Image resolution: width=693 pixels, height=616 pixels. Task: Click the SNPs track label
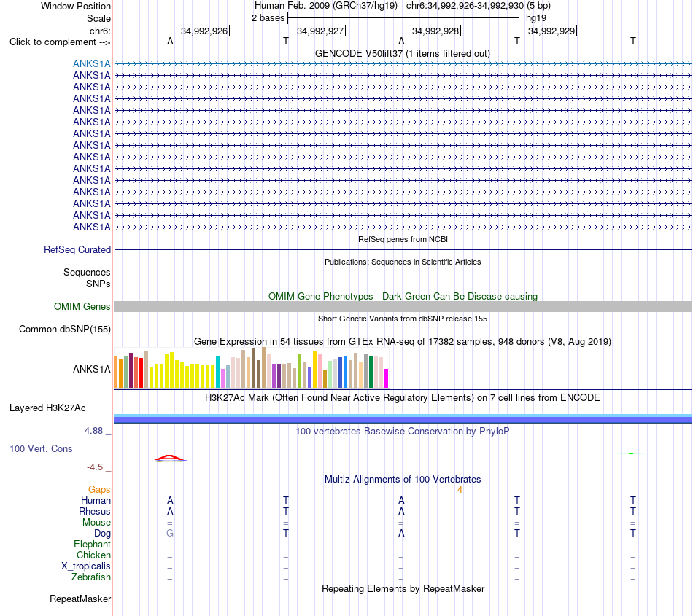coord(98,284)
